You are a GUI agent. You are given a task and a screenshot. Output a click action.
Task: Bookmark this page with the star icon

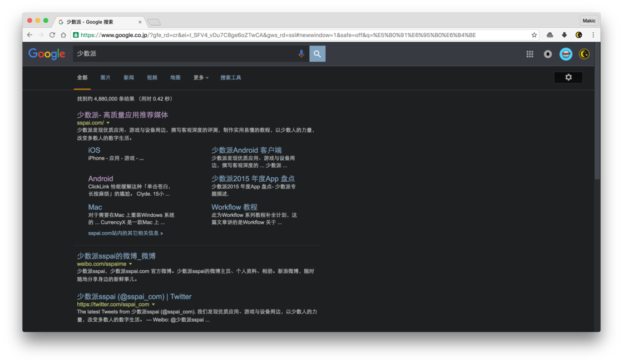534,35
